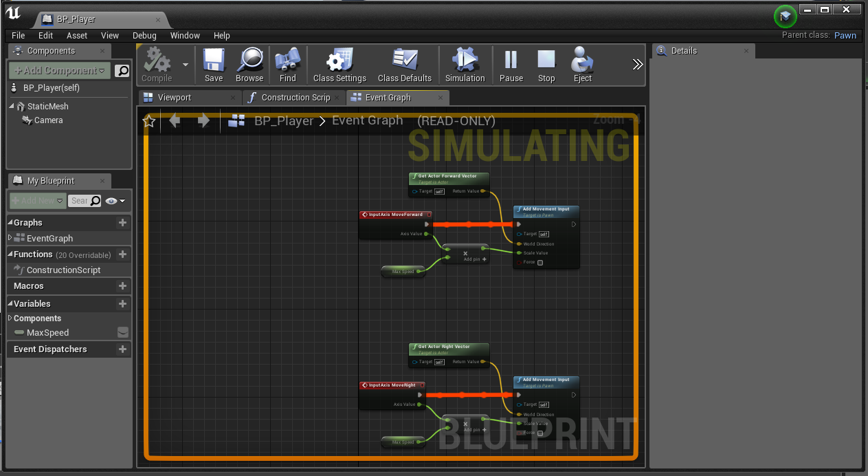Click the My Blueprint search field
The width and height of the screenshot is (868, 476).
(85, 201)
